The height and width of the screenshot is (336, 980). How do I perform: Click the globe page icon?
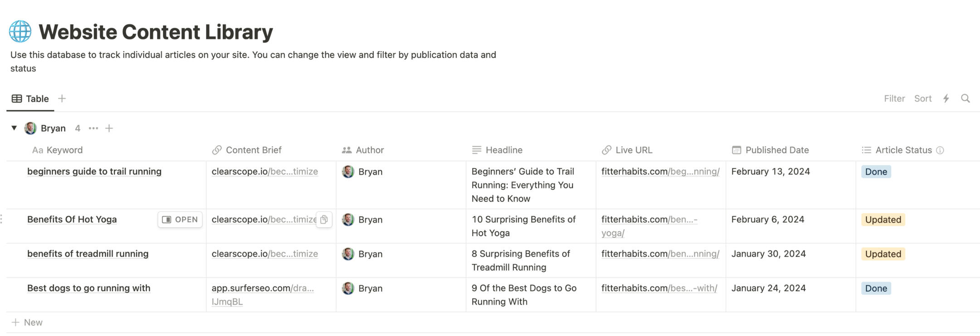[20, 31]
